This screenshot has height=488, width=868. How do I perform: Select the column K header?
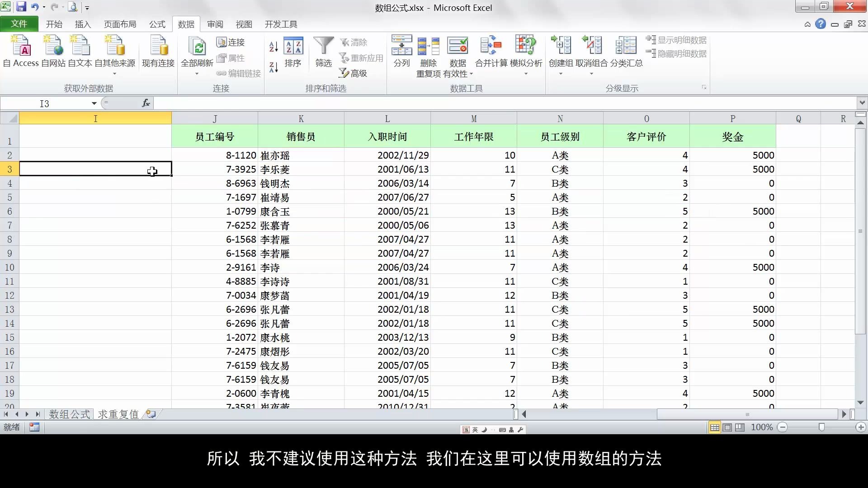[301, 119]
